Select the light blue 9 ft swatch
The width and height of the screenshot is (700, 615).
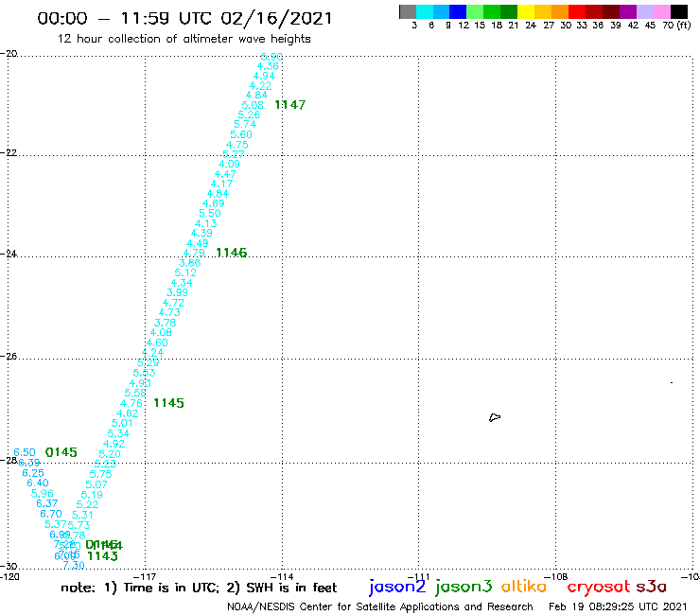[x=442, y=11]
